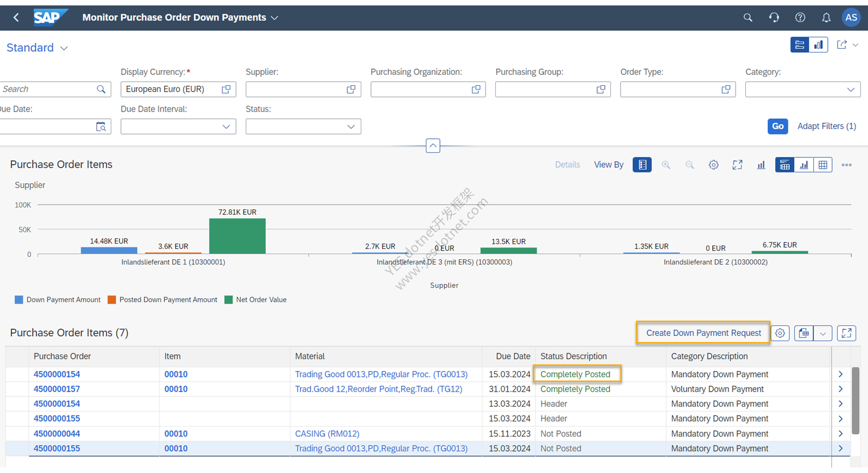Open the header search icon
The image size is (868, 473).
pyautogui.click(x=748, y=17)
